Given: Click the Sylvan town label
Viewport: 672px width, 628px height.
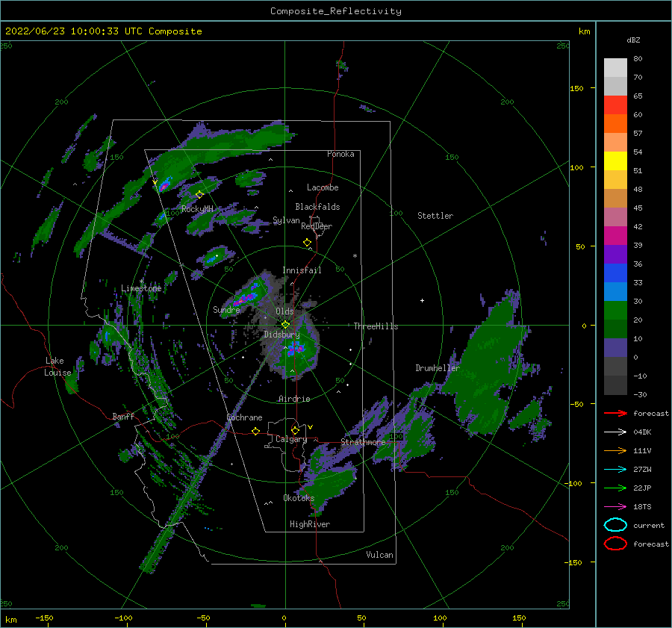Looking at the screenshot, I should pyautogui.click(x=286, y=220).
